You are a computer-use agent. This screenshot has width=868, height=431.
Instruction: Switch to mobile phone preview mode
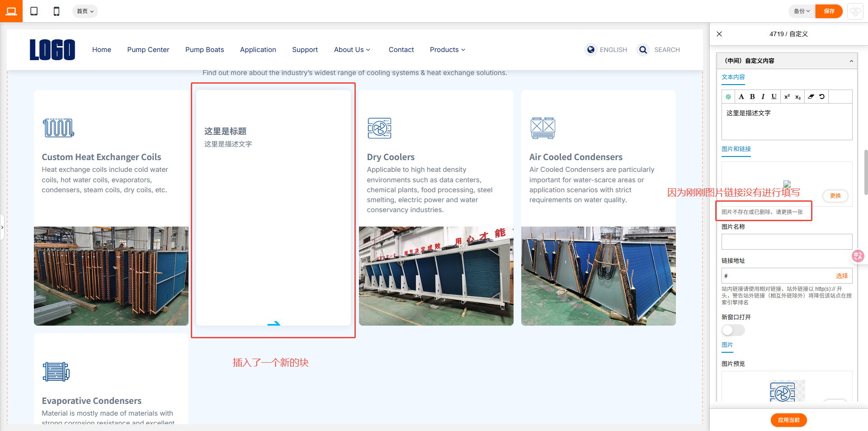pyautogui.click(x=57, y=11)
